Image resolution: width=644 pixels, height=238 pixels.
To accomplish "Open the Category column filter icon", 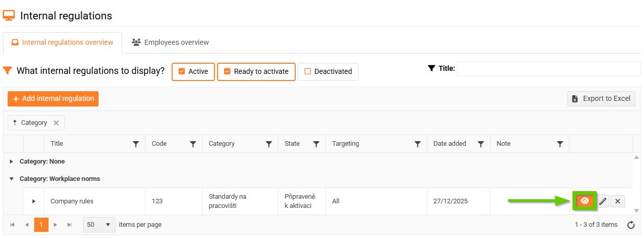I will point(269,144).
